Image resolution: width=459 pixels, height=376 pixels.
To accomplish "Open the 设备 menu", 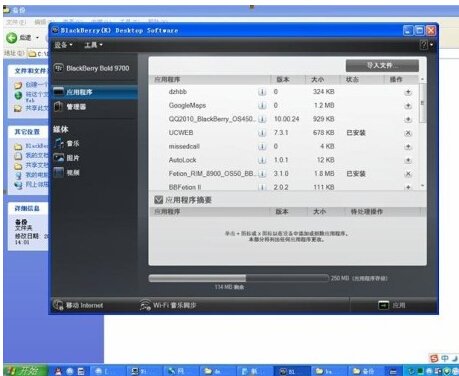I will point(63,45).
